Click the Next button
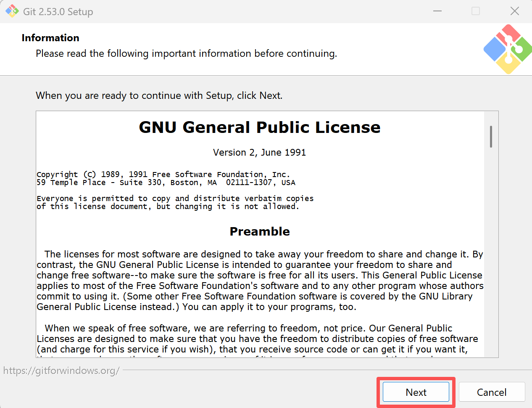 (x=416, y=392)
